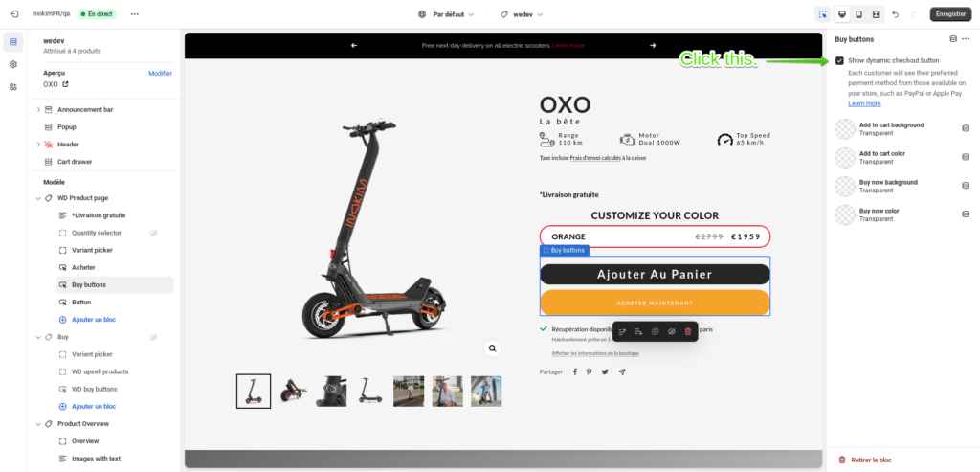This screenshot has width=980, height=472.
Task: Share product on Facebook icon
Action: pyautogui.click(x=575, y=372)
